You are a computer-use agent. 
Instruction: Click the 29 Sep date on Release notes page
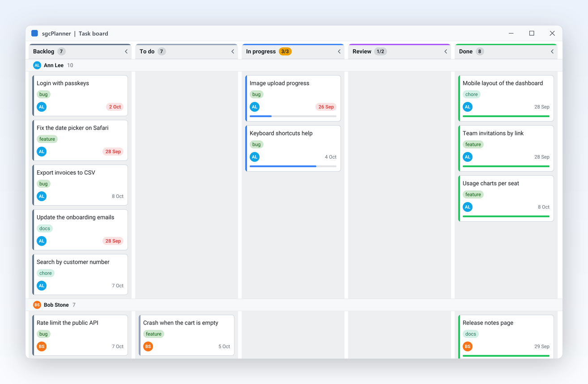pos(542,346)
